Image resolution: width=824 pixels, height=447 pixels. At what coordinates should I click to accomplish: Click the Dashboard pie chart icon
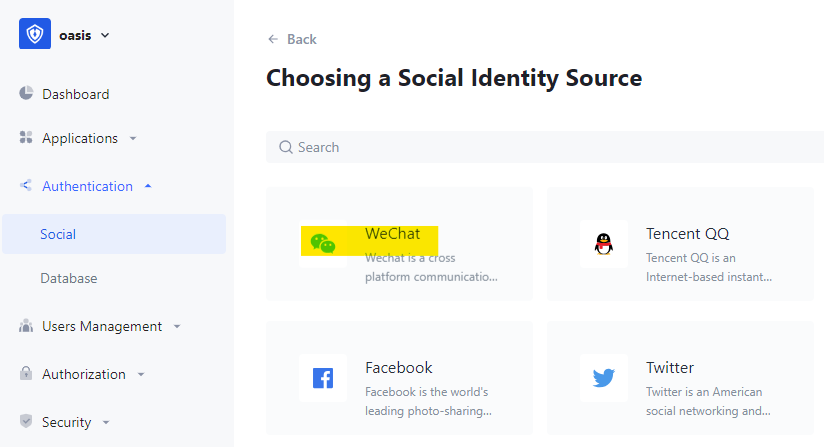[x=27, y=94]
